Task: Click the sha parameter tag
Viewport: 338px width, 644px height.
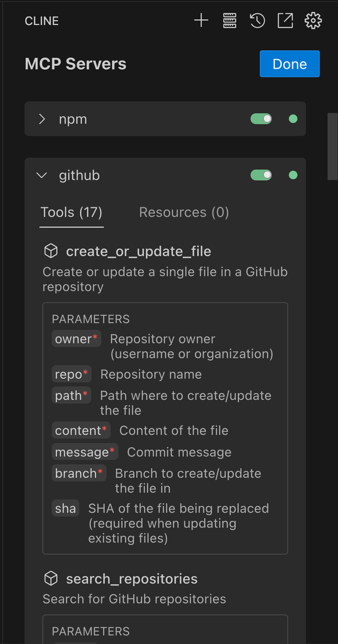Action: pos(65,509)
